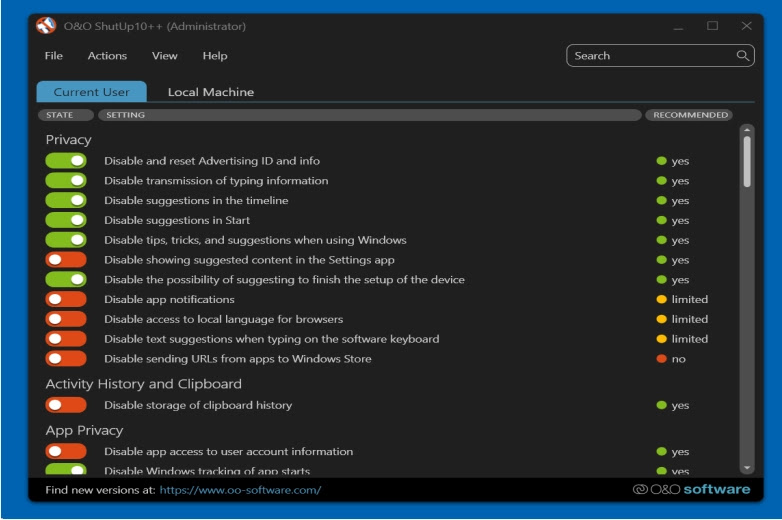
Task: Toggle Disable Windows tracking of app starts
Action: pos(66,470)
